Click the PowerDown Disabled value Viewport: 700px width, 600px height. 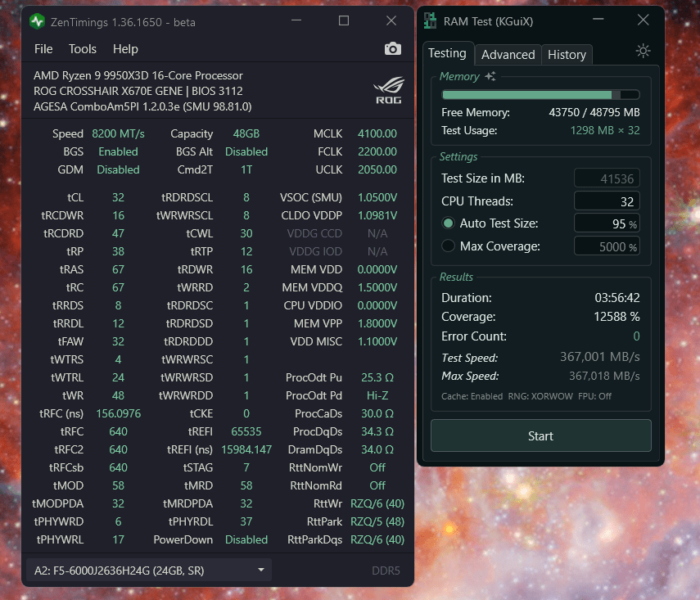(246, 539)
